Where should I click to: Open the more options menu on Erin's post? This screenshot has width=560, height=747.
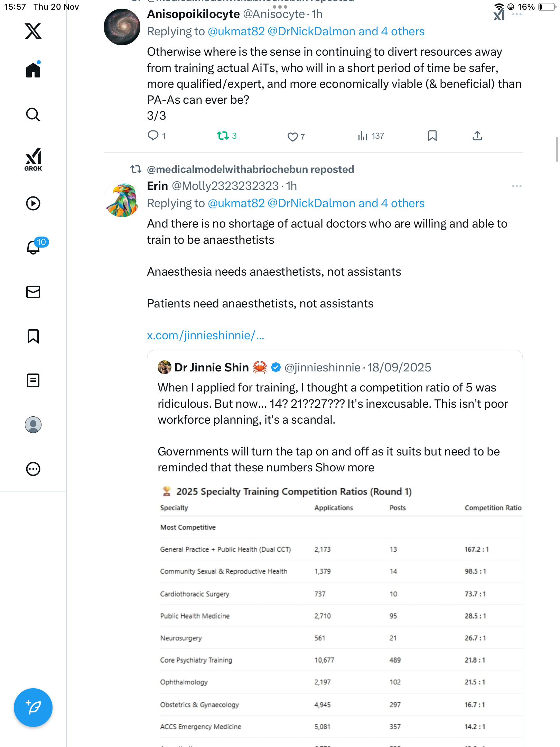(516, 186)
